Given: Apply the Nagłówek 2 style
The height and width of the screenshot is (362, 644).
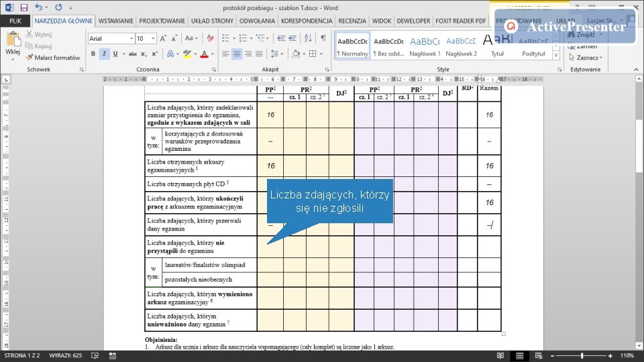Looking at the screenshot, I should point(462,46).
